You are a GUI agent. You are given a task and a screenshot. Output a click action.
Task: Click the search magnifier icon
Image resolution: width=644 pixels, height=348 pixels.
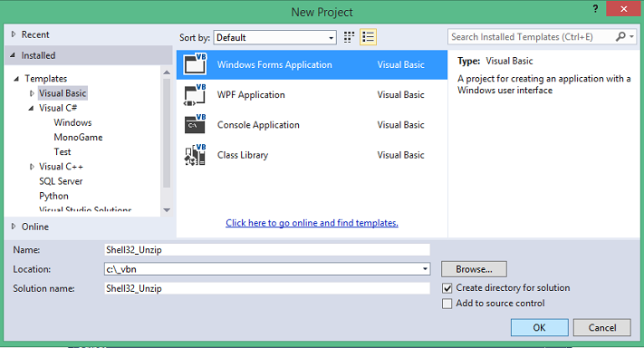[620, 37]
